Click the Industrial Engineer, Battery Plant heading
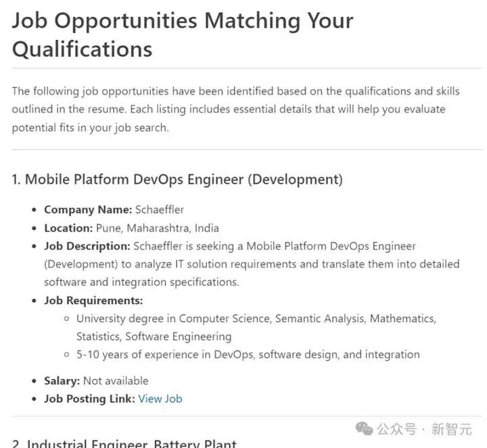The image size is (487, 448). pyautogui.click(x=132, y=443)
